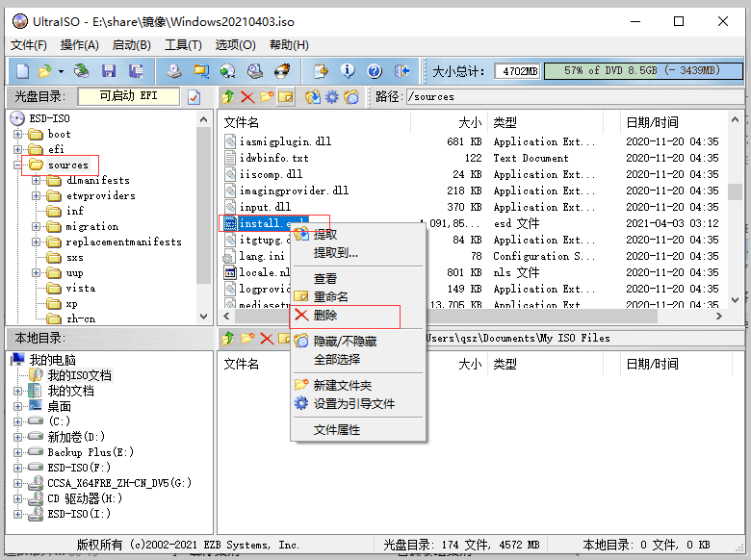
Task: Open the dropdown arrow beside Open icon
Action: [x=61, y=72]
